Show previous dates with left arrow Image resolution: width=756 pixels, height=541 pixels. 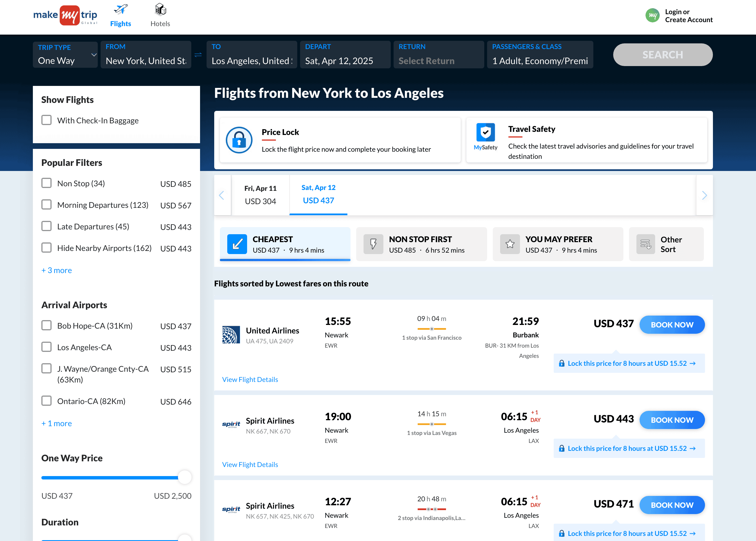click(222, 195)
